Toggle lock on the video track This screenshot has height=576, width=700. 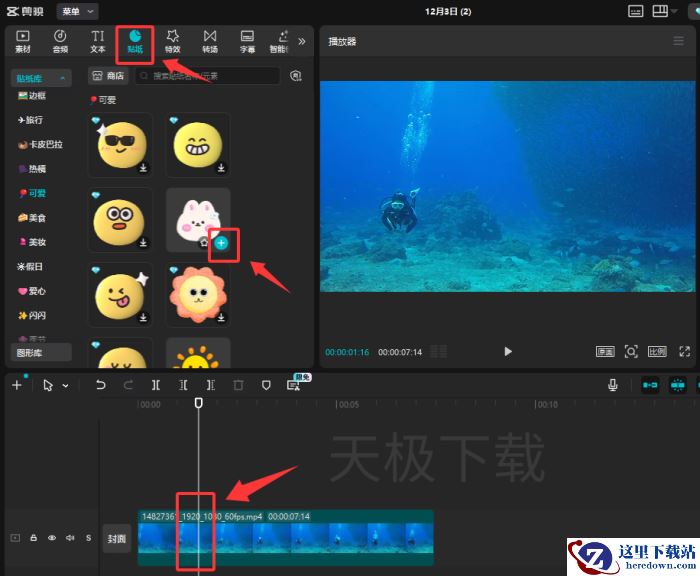pos(33,538)
